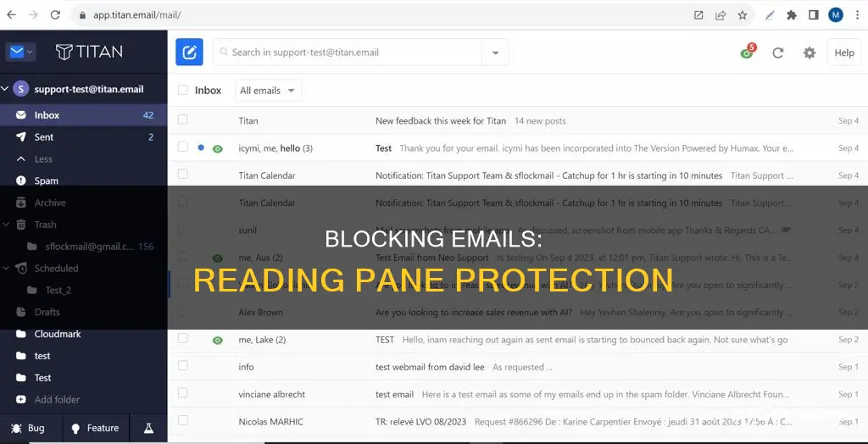Click the Cloudmark folder icon
This screenshot has width=868, height=444.
click(x=21, y=334)
